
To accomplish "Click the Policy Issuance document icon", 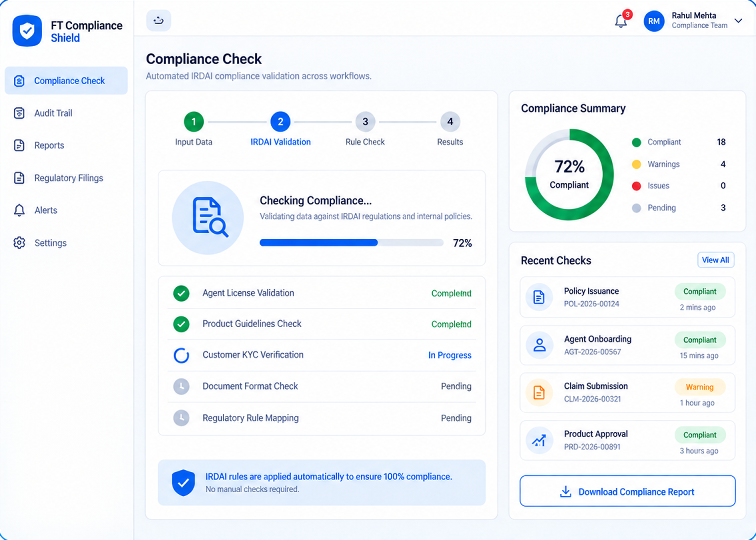I will pos(539,297).
